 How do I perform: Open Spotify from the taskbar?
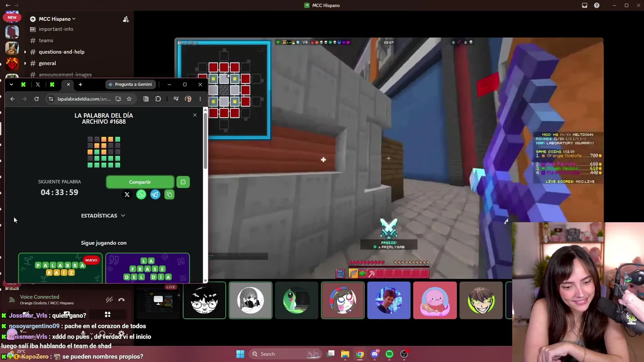(389, 354)
